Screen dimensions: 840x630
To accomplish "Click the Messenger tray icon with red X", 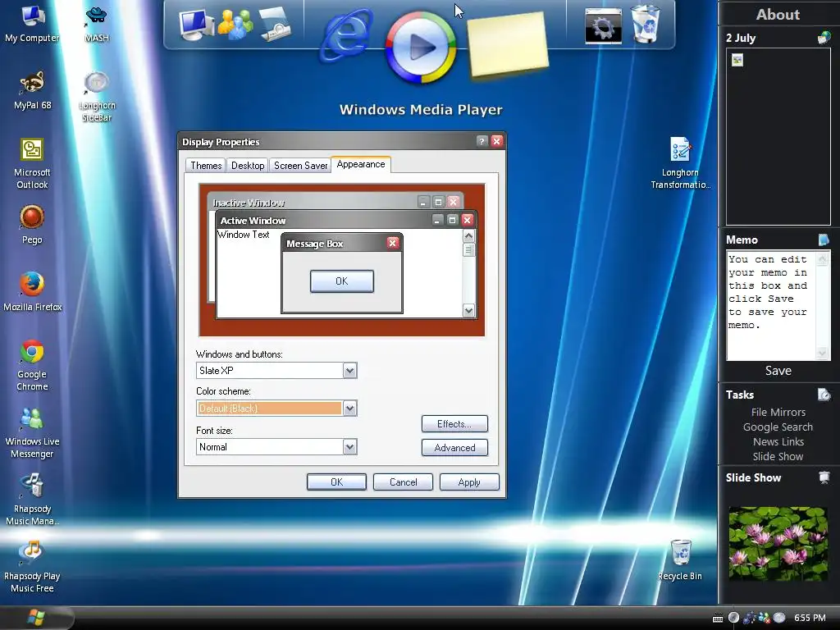I will (x=765, y=618).
